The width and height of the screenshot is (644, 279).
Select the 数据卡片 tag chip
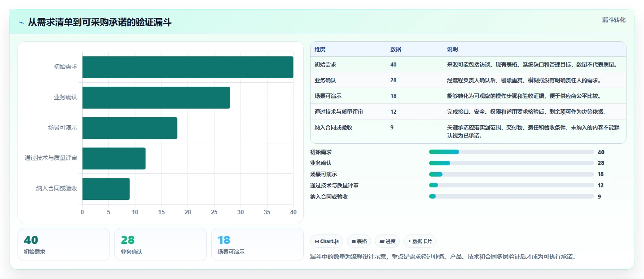[x=420, y=241]
